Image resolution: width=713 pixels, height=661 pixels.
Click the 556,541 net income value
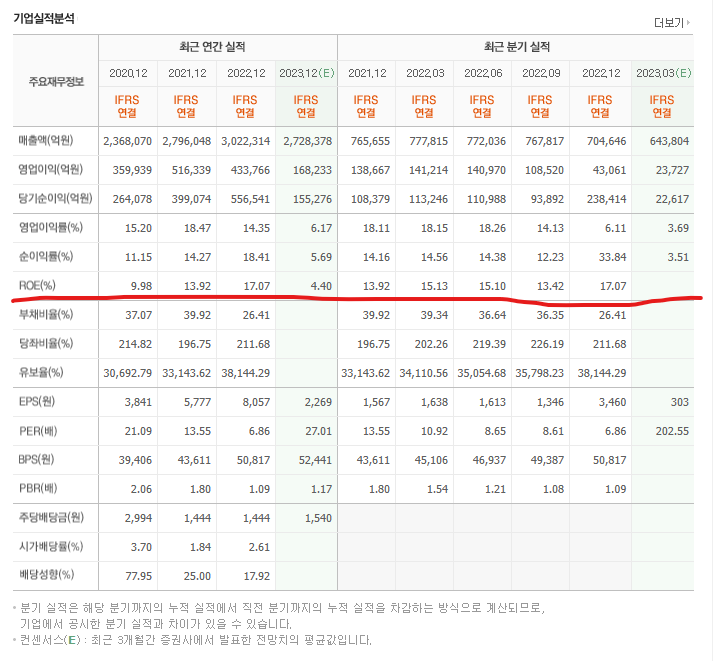250,199
